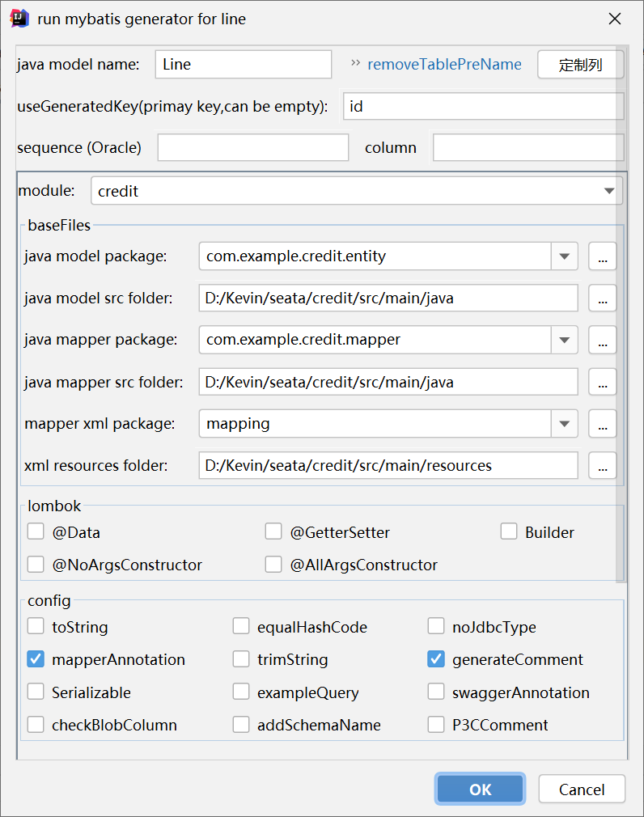Click the dialog's vertical scrollbar
The height and width of the screenshot is (817, 644).
pos(621,312)
